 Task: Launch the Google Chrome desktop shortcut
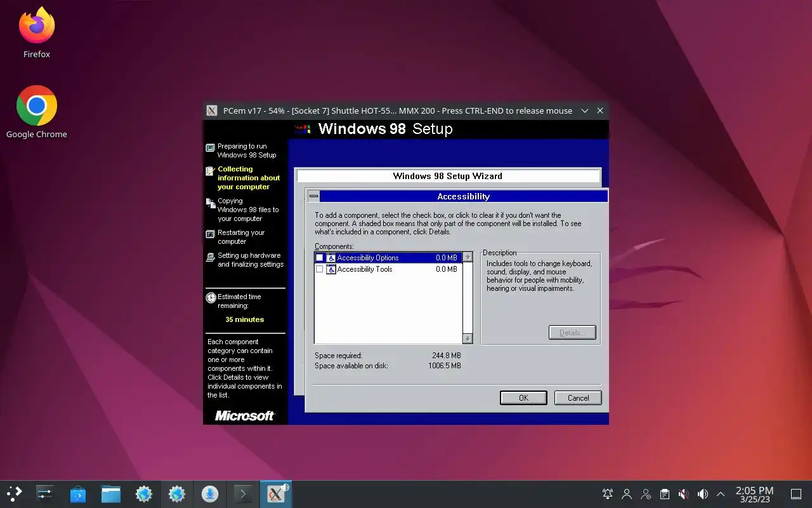pyautogui.click(x=37, y=112)
